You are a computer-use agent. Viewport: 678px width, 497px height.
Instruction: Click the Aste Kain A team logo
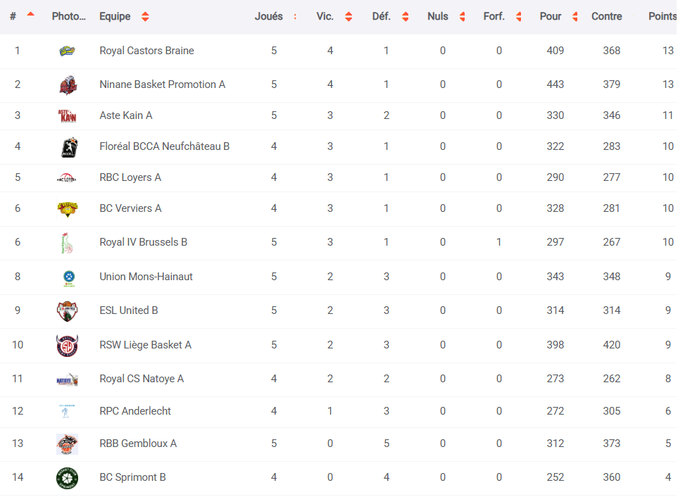pyautogui.click(x=67, y=116)
